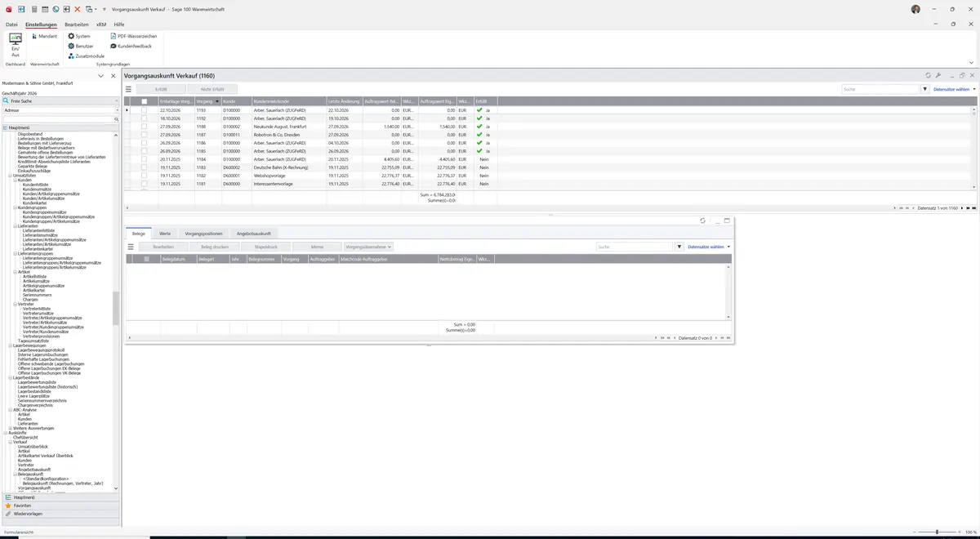Tick checkbox for Vorgang 1184 row

point(145,159)
